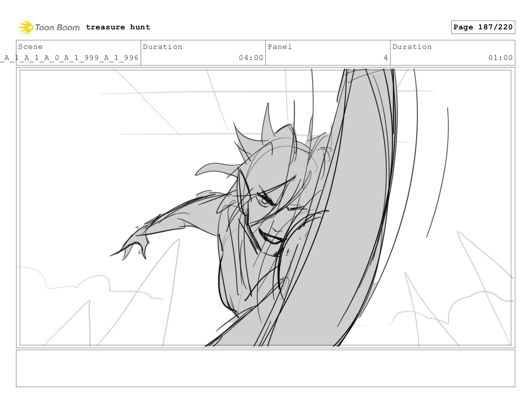This screenshot has height=411, width=532.
Task: Click the 'Scene' header label
Action: [30, 47]
